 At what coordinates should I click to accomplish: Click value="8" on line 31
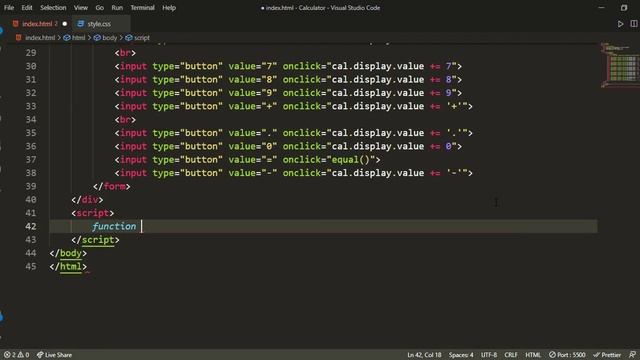(253, 80)
